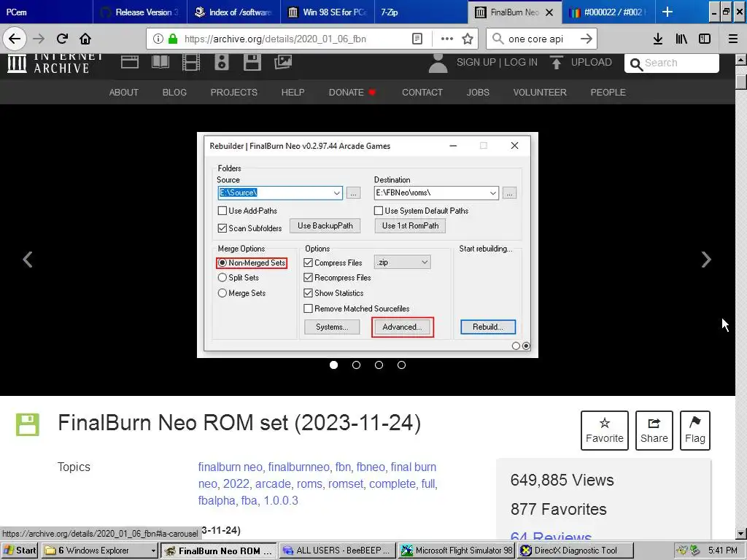Switch to the Release Version tab

(140, 12)
